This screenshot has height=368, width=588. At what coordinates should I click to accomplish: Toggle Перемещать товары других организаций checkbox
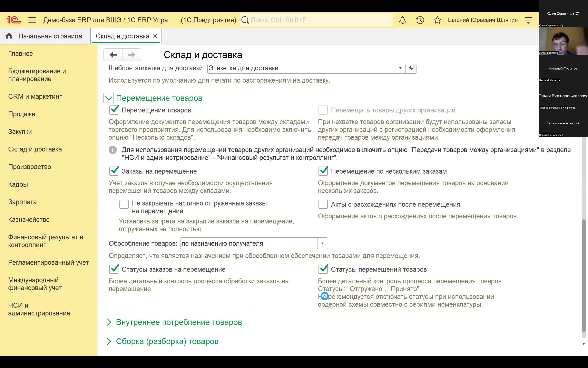coord(323,110)
